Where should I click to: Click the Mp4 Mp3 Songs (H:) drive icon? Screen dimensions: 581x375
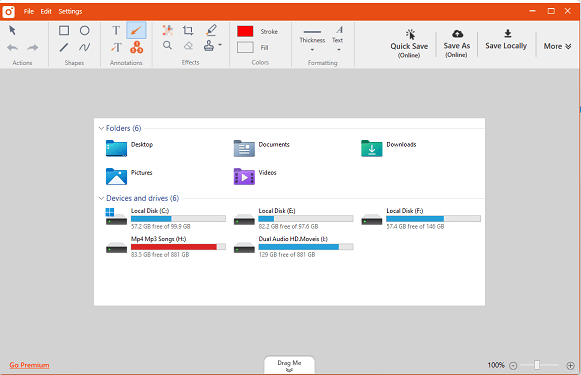[x=116, y=248]
